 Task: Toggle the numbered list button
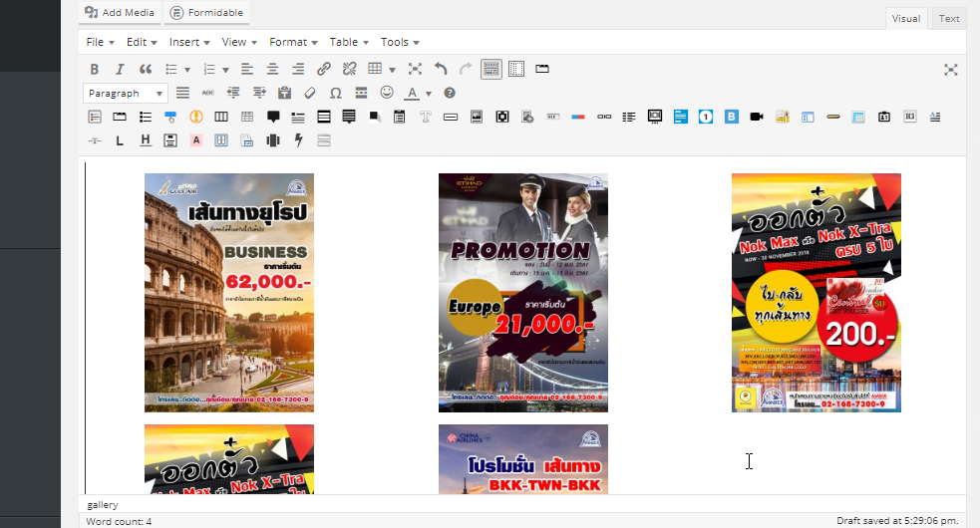click(209, 70)
